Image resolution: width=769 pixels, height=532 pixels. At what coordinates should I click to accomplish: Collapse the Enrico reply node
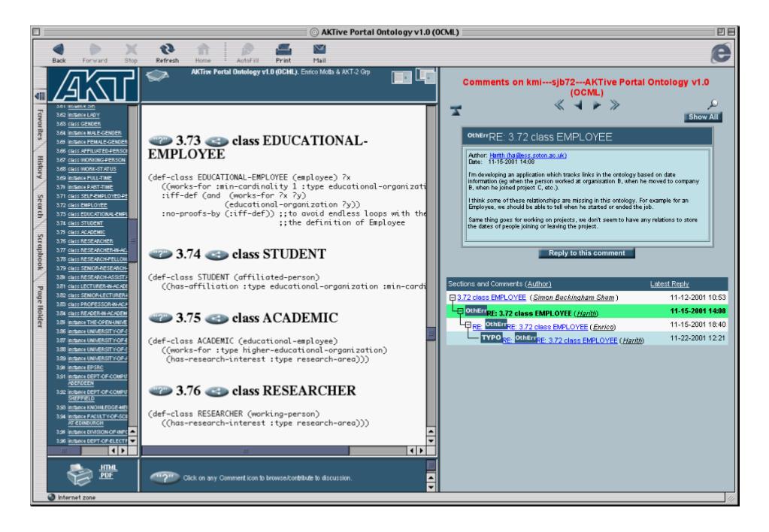pyautogui.click(x=468, y=325)
